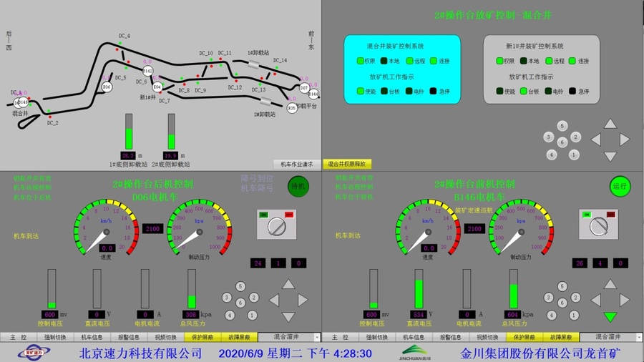Select the D07 node on track map

[x=304, y=87]
